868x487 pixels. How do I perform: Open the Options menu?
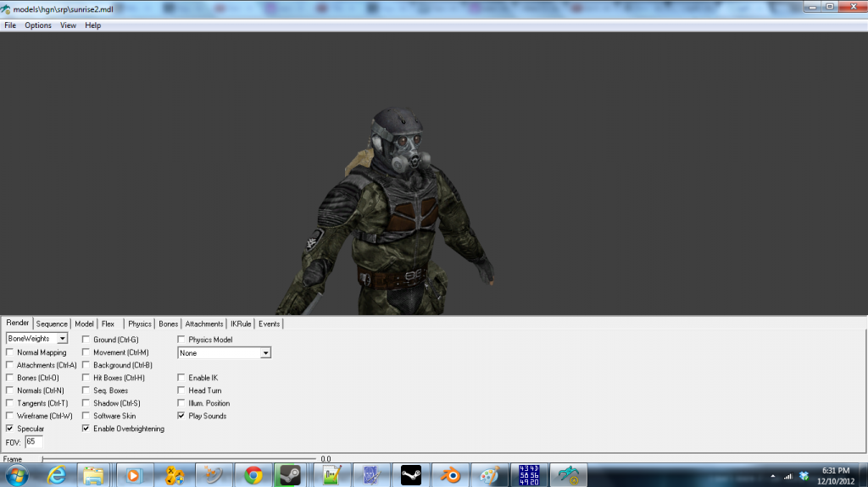pyautogui.click(x=38, y=25)
